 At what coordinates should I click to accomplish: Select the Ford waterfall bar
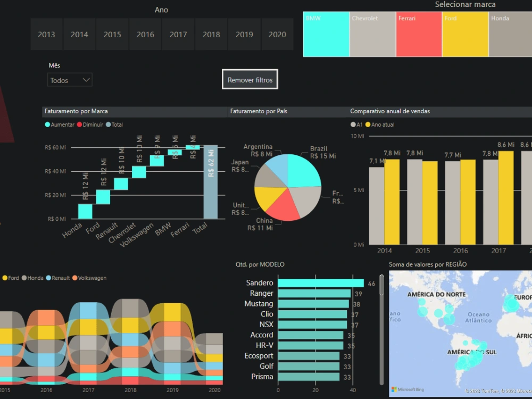click(103, 197)
